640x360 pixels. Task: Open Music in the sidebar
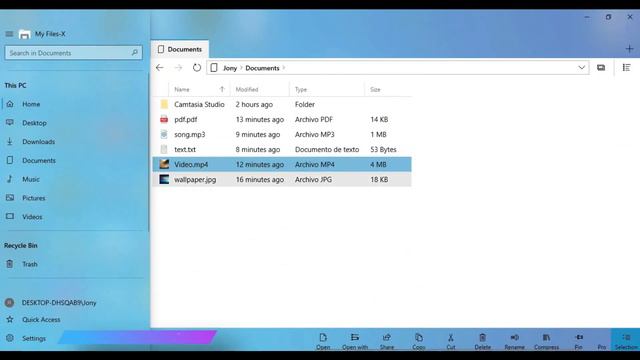tap(31, 179)
